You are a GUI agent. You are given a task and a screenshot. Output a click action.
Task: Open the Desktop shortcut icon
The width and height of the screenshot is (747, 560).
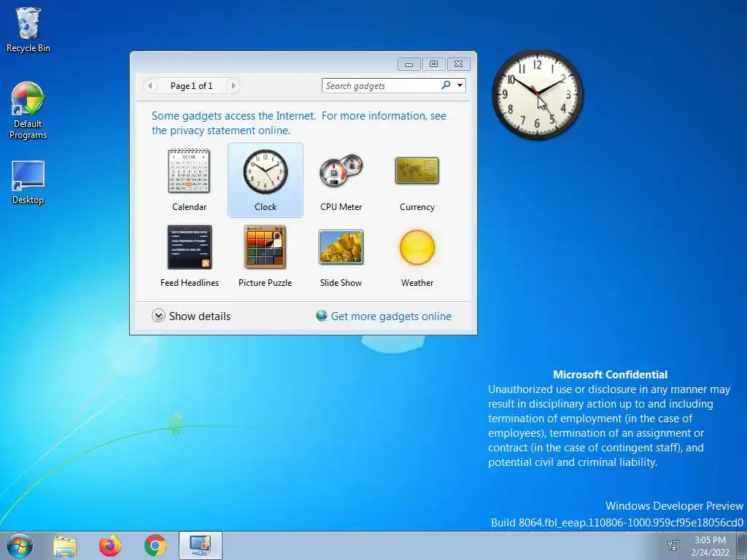tap(28, 182)
